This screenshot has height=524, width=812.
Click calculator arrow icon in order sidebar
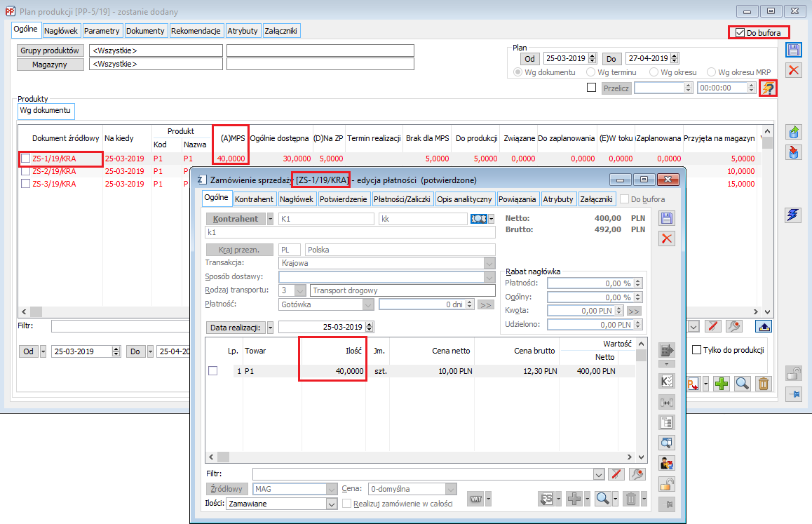pos(666,350)
